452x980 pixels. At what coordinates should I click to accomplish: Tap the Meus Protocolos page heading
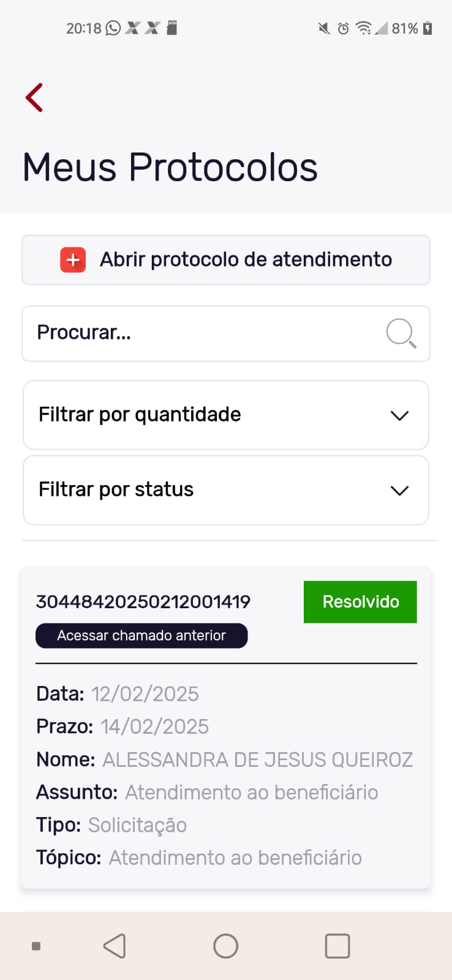(x=170, y=167)
